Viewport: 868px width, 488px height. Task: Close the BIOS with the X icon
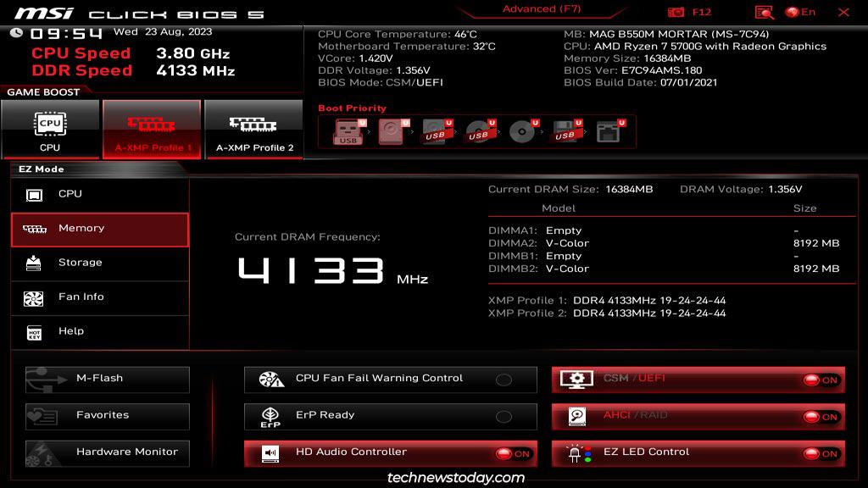[x=843, y=12]
